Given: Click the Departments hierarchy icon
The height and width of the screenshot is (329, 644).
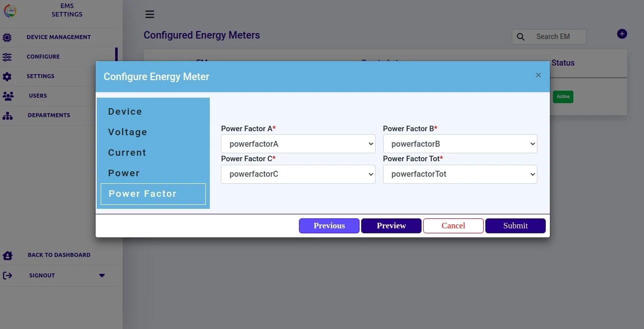Looking at the screenshot, I should click(x=8, y=115).
